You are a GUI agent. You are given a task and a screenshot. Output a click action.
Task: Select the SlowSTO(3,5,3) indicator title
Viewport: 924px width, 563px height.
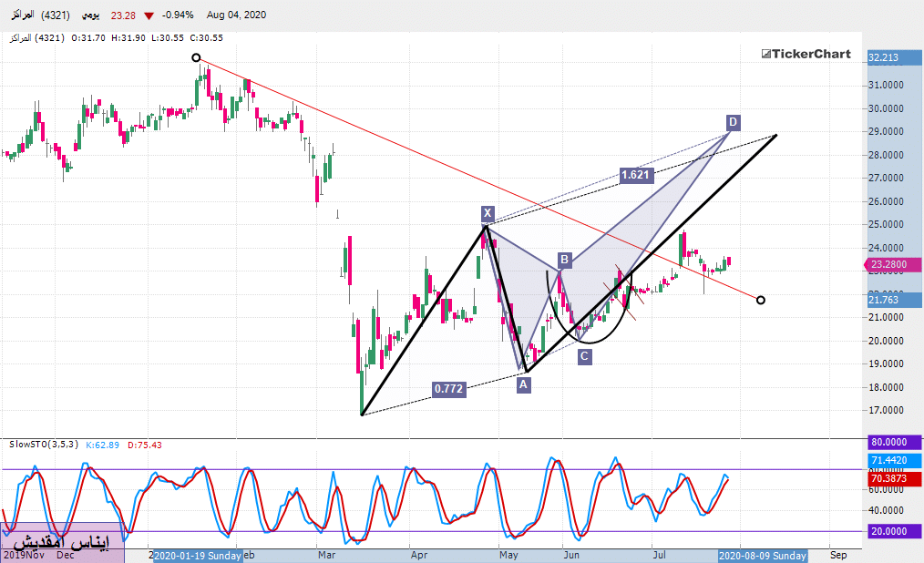click(42, 445)
